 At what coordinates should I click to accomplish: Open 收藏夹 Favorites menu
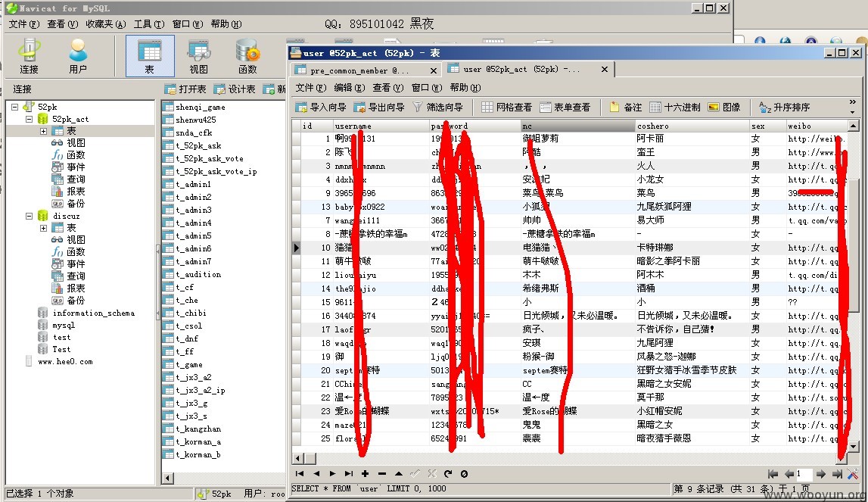coord(106,23)
